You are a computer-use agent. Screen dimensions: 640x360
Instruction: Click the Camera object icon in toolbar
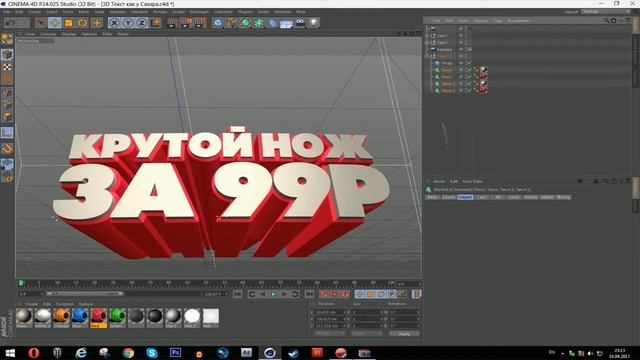point(300,22)
